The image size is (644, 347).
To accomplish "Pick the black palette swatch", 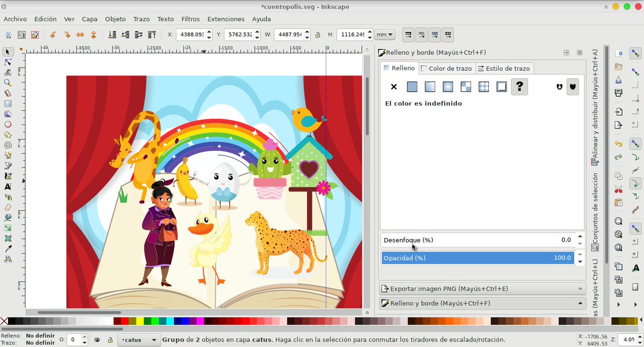I will [x=12, y=321].
